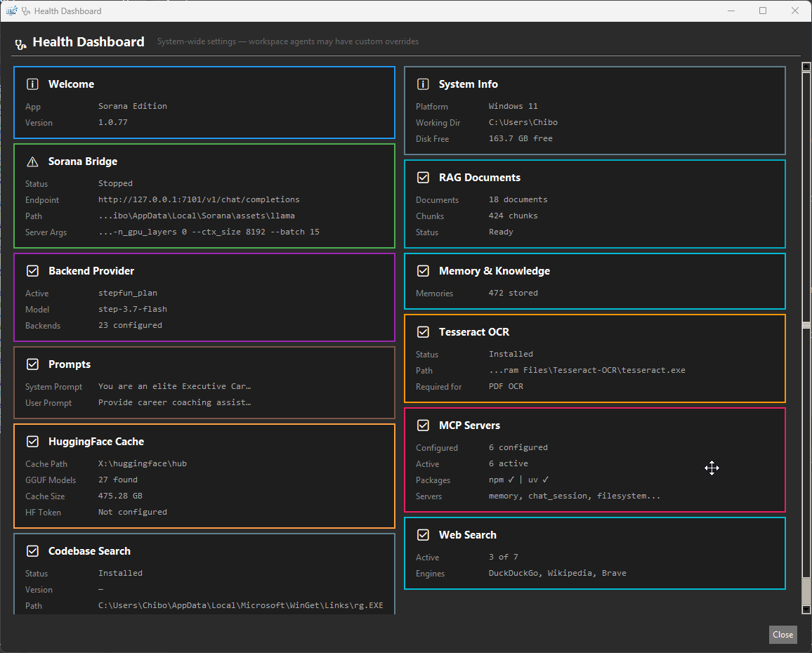Click the check icon on Tesseract OCR card

tap(423, 332)
